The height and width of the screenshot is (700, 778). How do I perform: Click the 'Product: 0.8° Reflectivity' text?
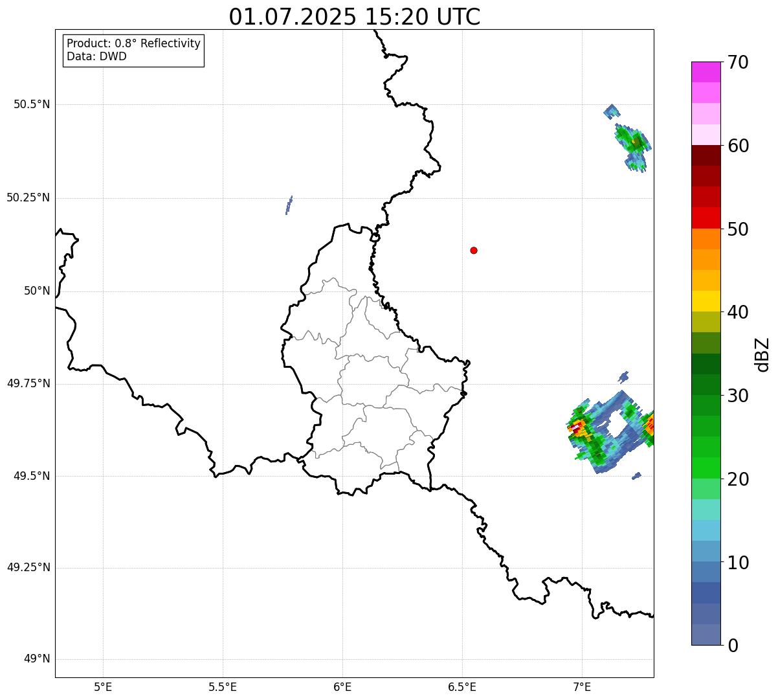point(134,43)
